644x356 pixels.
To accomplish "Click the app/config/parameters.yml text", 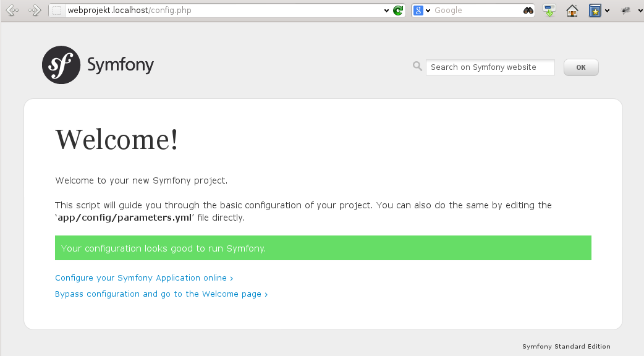I will tap(125, 218).
